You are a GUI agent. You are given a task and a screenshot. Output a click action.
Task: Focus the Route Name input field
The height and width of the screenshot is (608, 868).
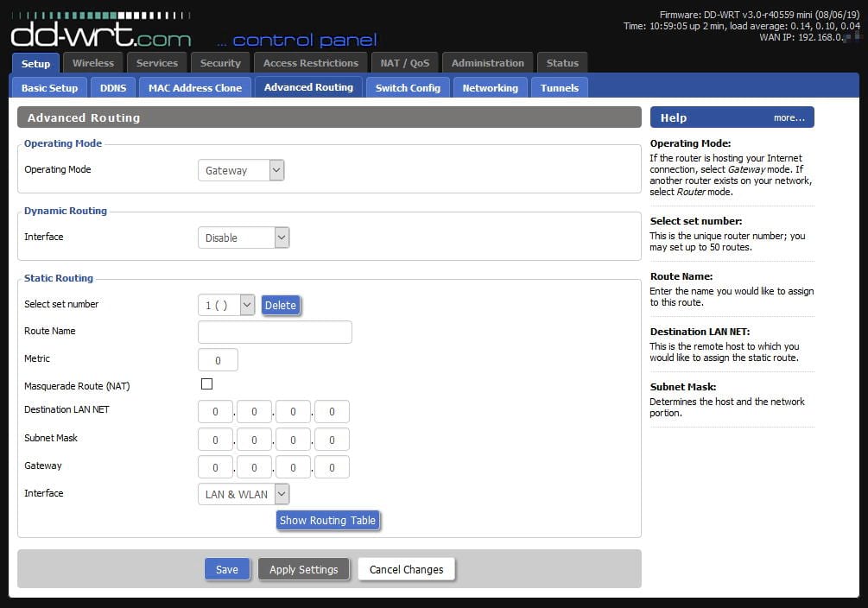click(x=276, y=332)
